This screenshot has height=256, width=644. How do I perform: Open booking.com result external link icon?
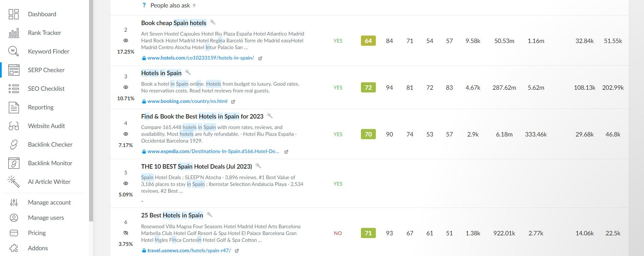(233, 102)
